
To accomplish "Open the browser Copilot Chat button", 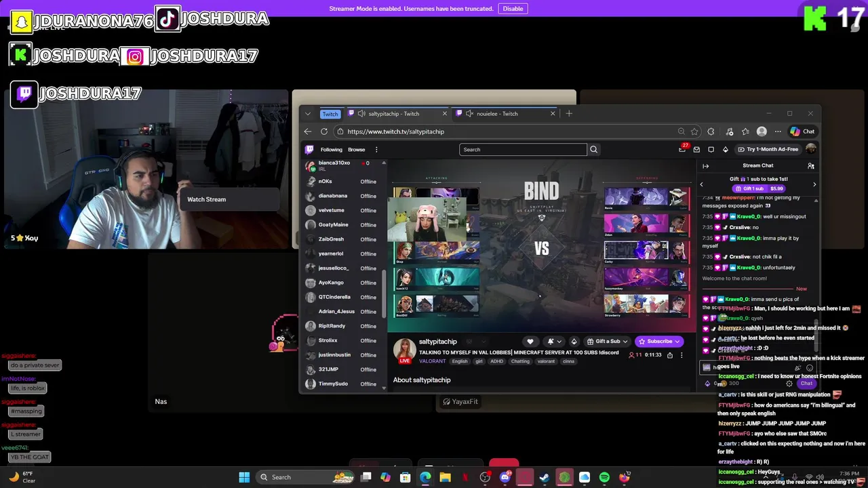I will pos(802,131).
